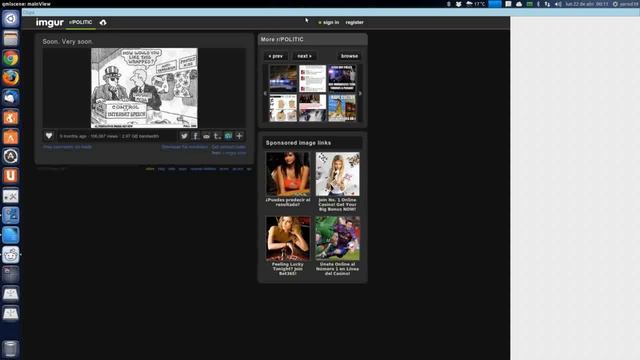Open the Reddit alien app in the launcher
The image size is (640, 360).
[x=11, y=255]
